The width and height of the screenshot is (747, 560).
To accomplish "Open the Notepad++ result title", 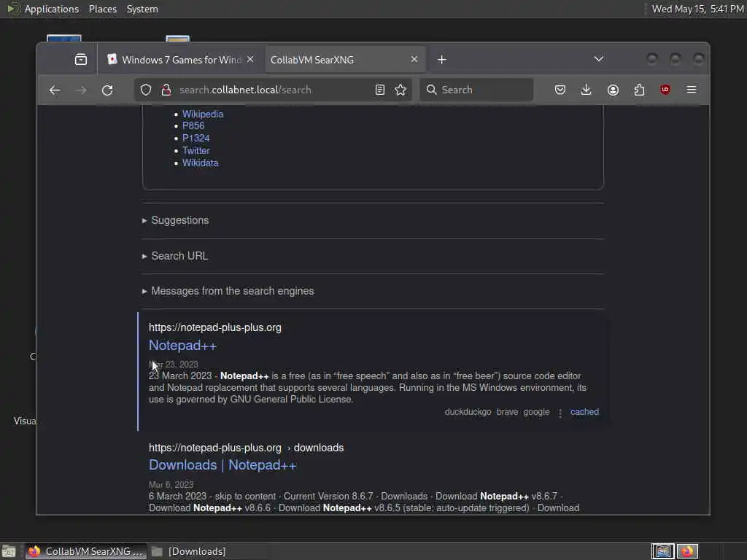I will pos(183,346).
